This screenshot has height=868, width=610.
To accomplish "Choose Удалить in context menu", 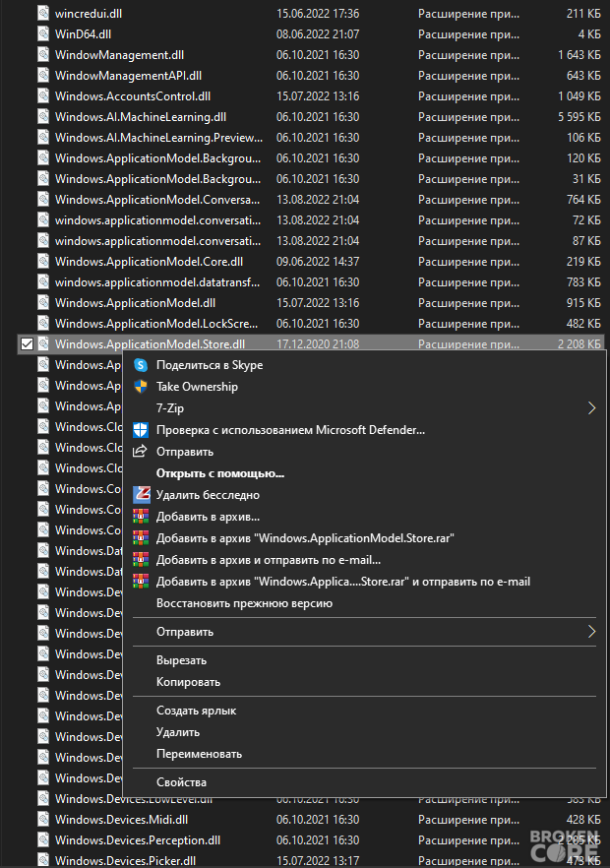I will (x=178, y=732).
